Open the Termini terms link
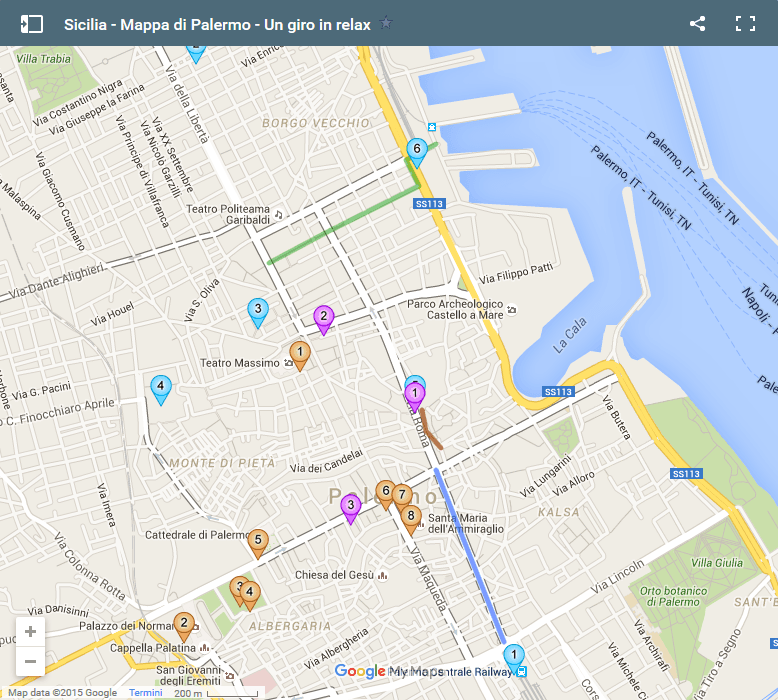Viewport: 778px width, 700px height. coord(145,693)
